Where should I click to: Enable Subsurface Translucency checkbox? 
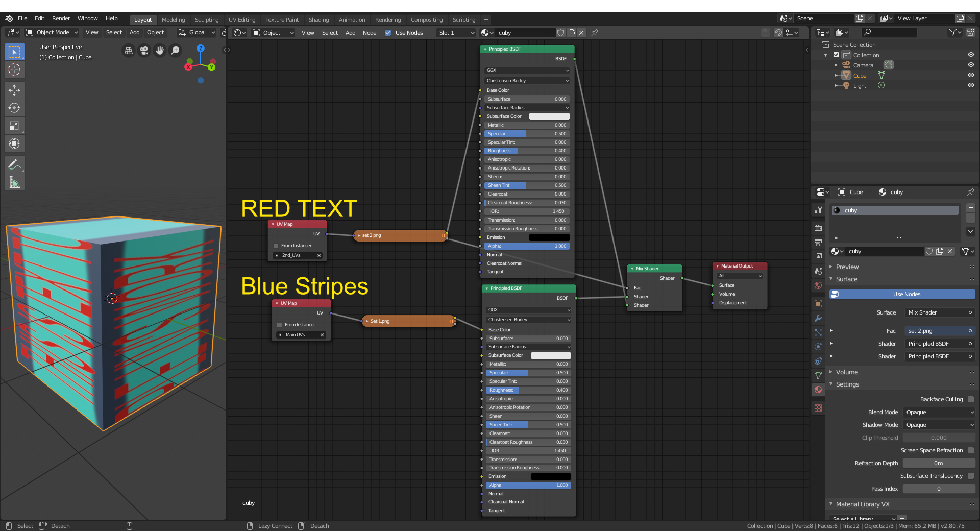click(971, 476)
